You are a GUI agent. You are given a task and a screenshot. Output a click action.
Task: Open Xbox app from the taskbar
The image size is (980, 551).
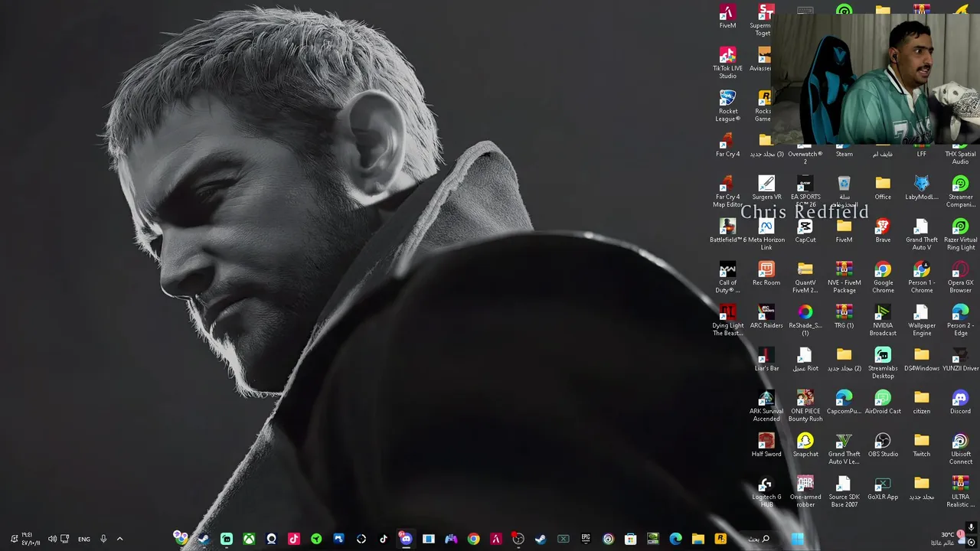pyautogui.click(x=249, y=539)
